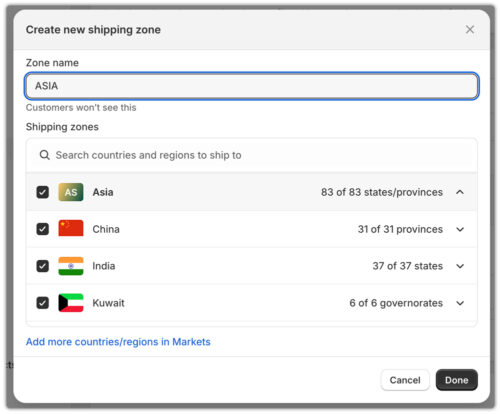500x414 pixels.
Task: Click the magnifying glass search icon
Action: click(x=45, y=155)
